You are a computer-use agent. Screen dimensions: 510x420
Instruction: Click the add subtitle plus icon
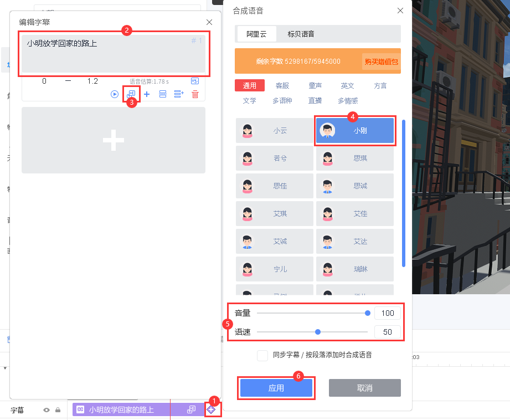click(147, 94)
